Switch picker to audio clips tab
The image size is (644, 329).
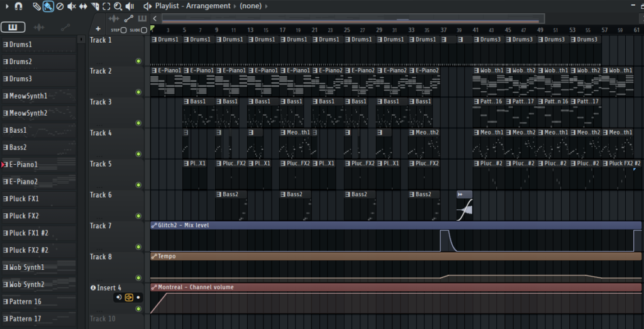(x=39, y=28)
